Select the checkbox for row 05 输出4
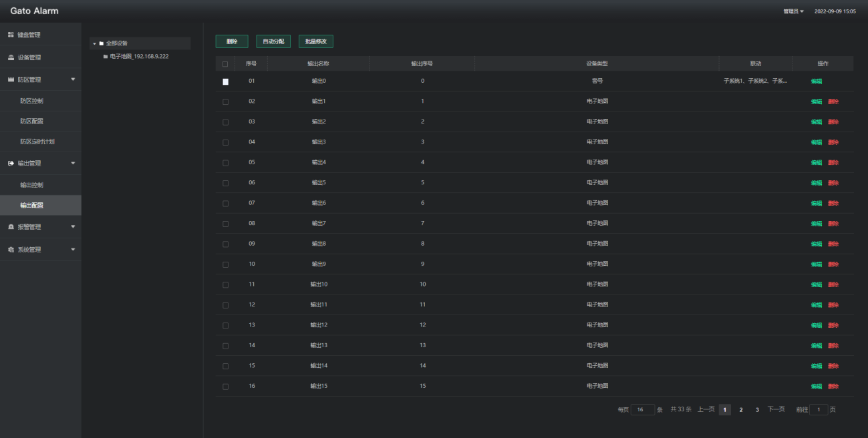The width and height of the screenshot is (868, 438). pos(225,162)
